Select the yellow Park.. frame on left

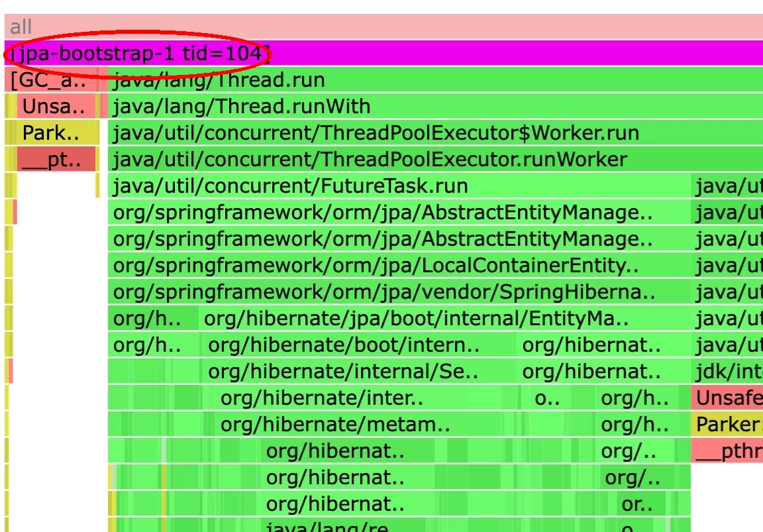pyautogui.click(x=52, y=133)
